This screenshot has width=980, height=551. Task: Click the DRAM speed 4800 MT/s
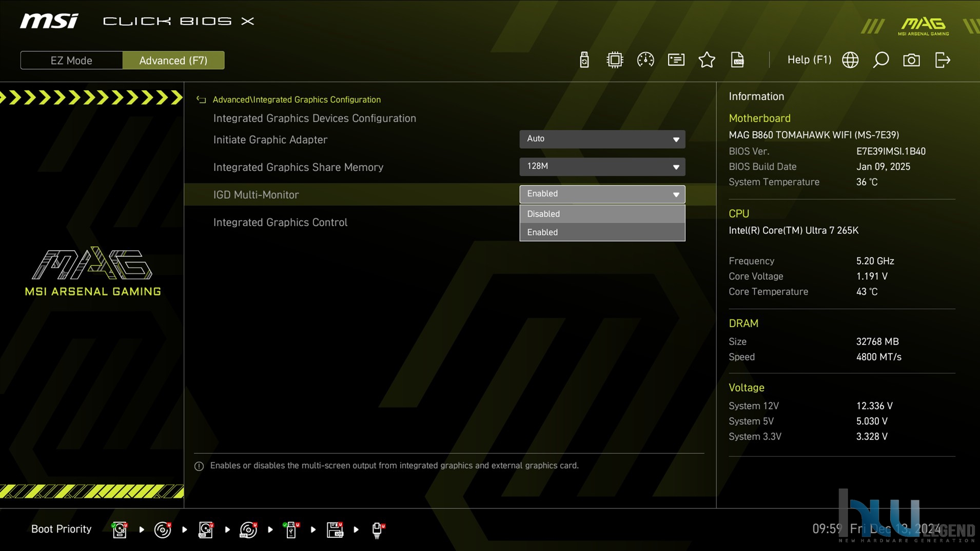point(878,357)
